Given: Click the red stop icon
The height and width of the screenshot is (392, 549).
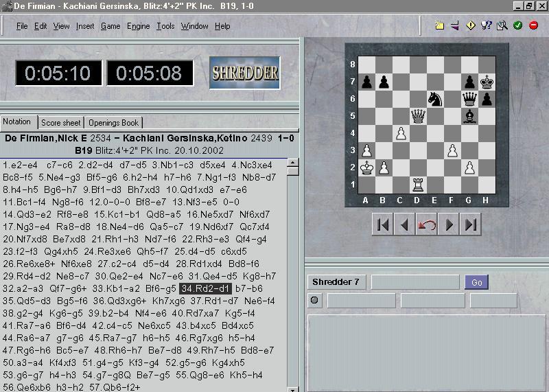Looking at the screenshot, I should [x=533, y=26].
